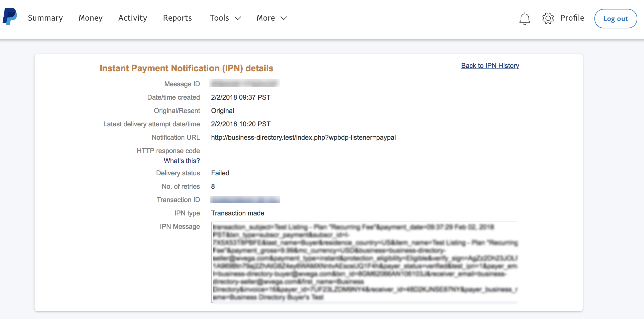The image size is (644, 319).
Task: Expand the Tools dropdown menu
Action: [225, 18]
